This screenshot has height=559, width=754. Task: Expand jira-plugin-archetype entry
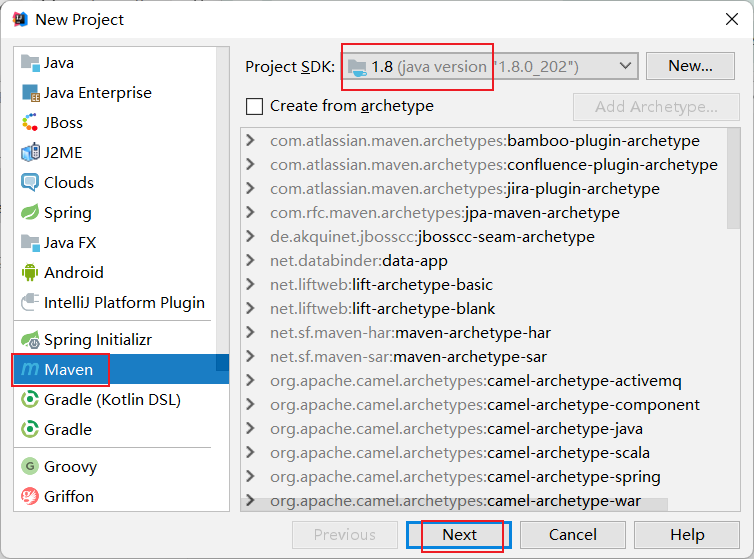coord(250,188)
